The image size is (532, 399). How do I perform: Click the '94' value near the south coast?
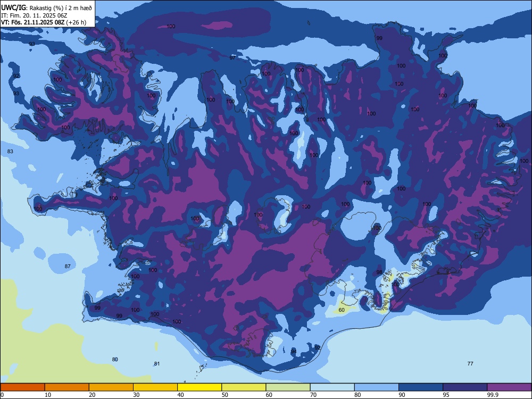coord(294,351)
